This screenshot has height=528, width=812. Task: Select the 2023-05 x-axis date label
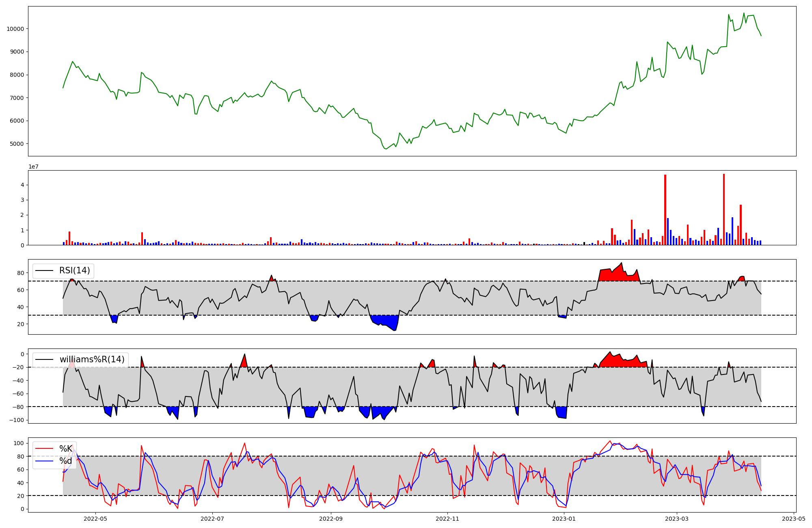(794, 519)
